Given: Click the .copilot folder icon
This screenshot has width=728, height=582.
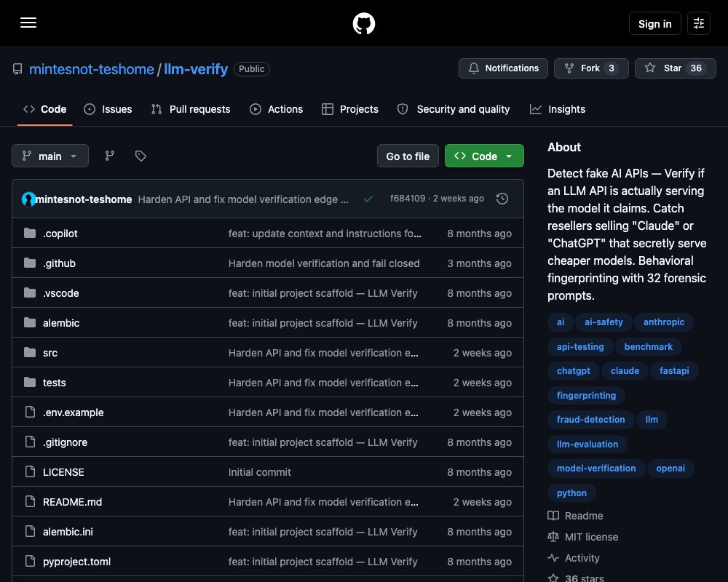Looking at the screenshot, I should click(30, 233).
